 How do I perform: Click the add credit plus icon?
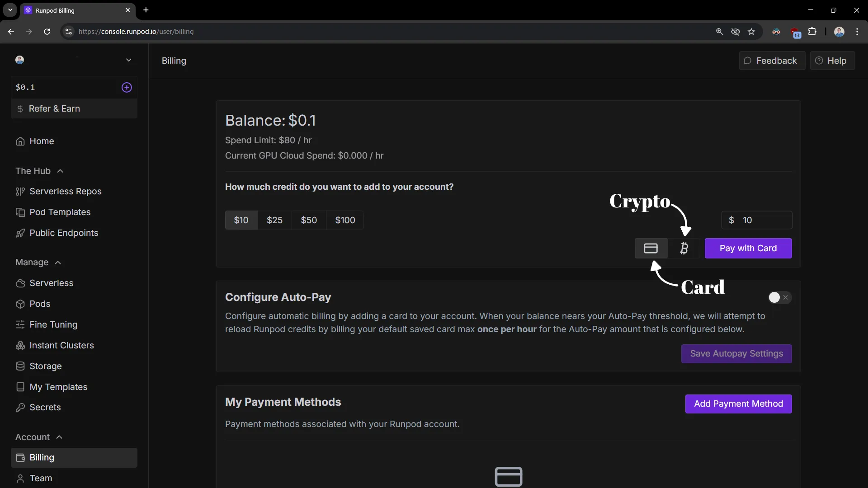(127, 87)
